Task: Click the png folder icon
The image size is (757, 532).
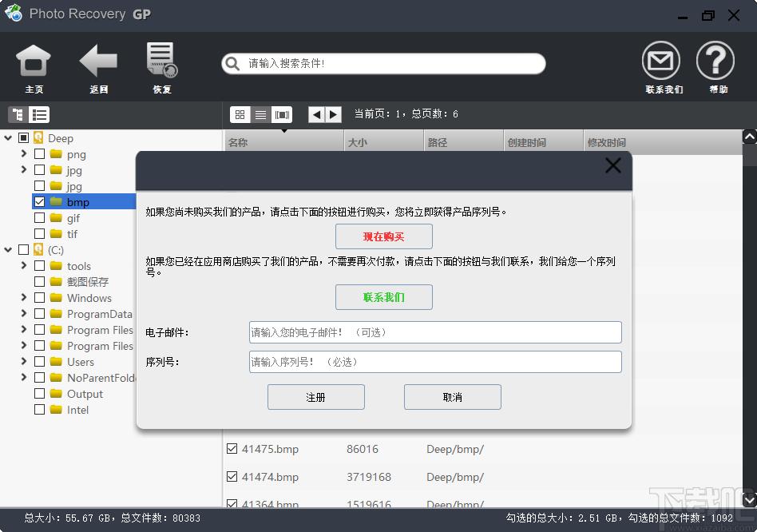Action: point(56,154)
